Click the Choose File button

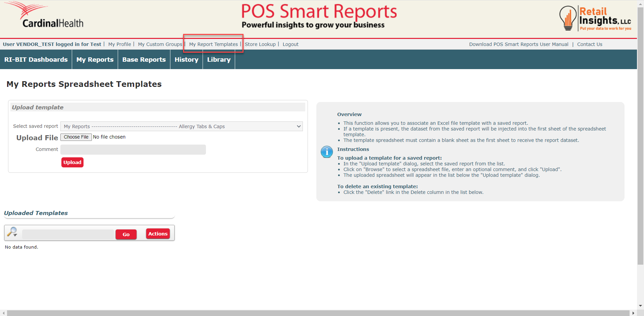tap(76, 137)
